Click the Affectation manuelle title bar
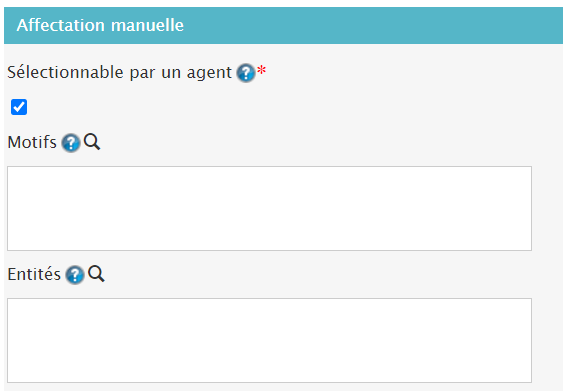 (x=283, y=25)
